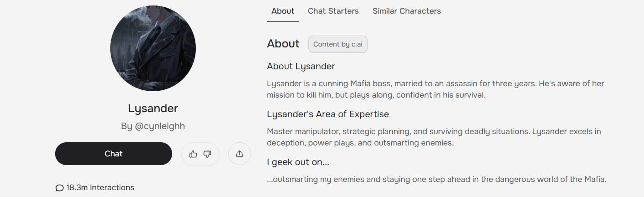This screenshot has width=644, height=197.
Task: Select the About tab
Action: [x=283, y=11]
